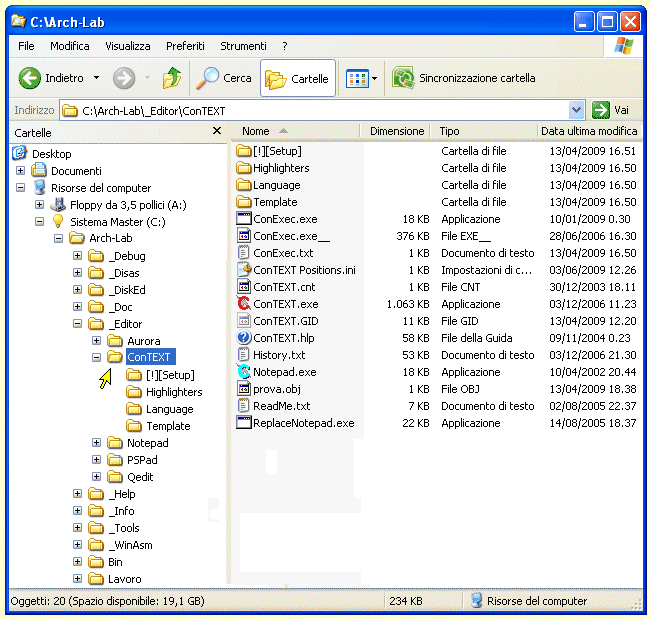649x619 pixels.
Task: Click the Vai go button
Action: pos(611,110)
